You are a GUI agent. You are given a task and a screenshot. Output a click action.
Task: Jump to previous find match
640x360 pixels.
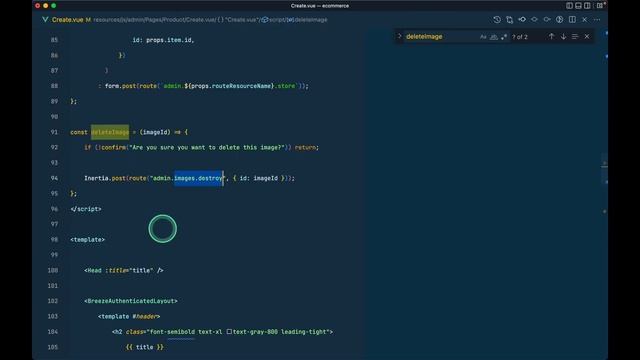tap(551, 37)
